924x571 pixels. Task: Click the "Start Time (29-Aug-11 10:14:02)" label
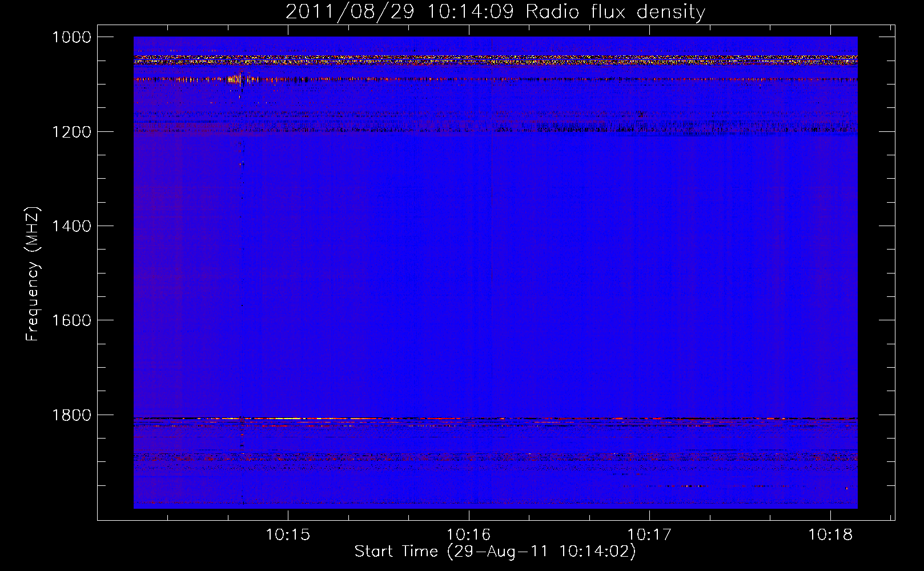point(495,552)
